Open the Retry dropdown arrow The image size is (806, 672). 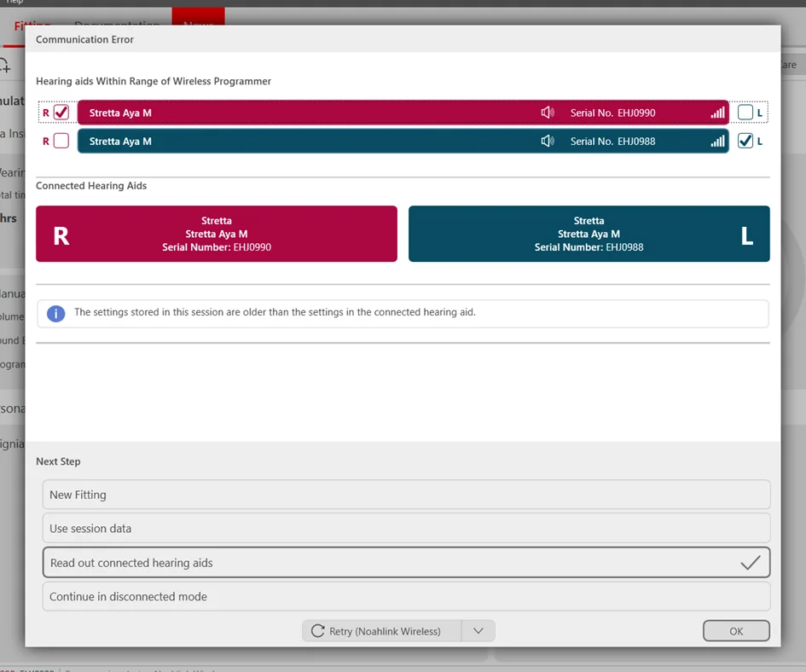[478, 631]
